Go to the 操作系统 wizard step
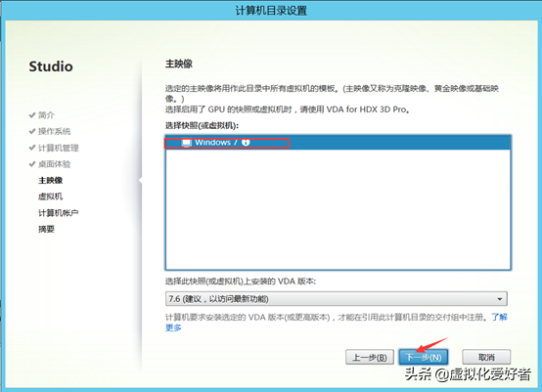542x392 pixels. pyautogui.click(x=54, y=131)
